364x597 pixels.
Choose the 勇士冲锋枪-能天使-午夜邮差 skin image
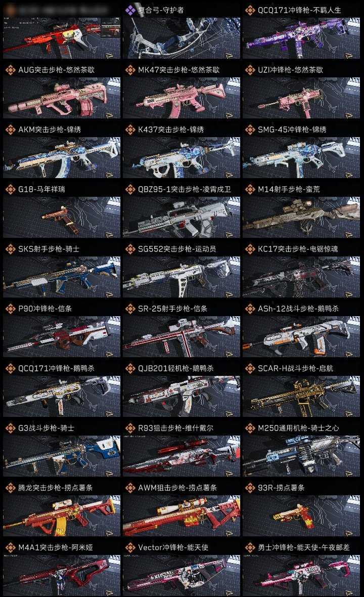[301, 576]
